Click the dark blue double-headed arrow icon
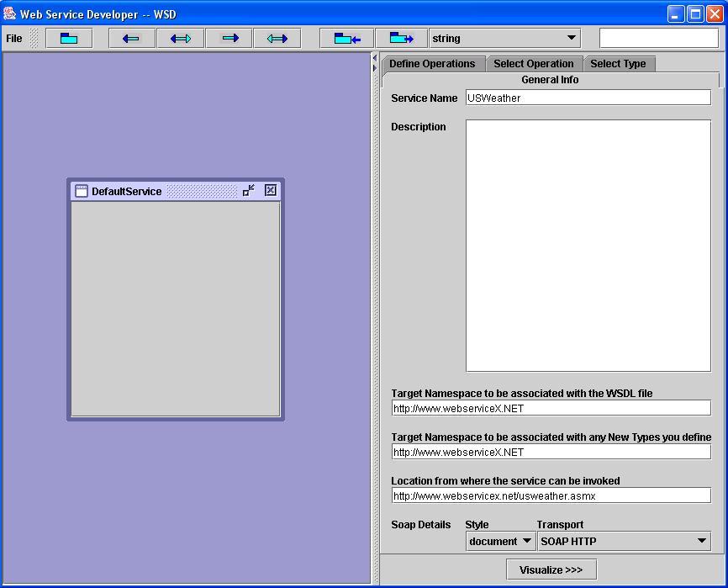This screenshot has width=728, height=588. tap(181, 39)
